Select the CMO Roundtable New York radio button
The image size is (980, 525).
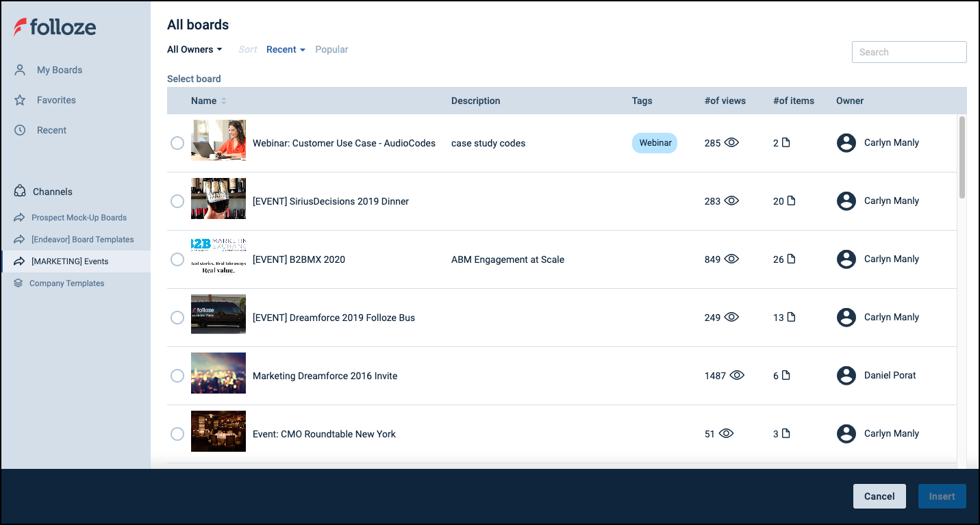[177, 434]
